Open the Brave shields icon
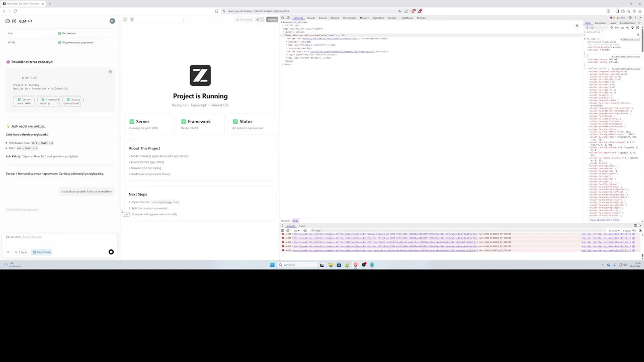Viewport: 644px width, 362px height. point(414,11)
